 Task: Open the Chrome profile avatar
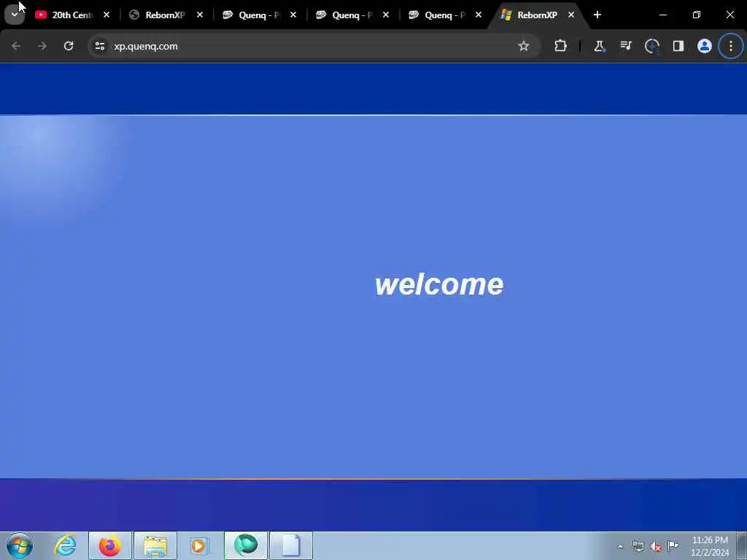pos(704,46)
